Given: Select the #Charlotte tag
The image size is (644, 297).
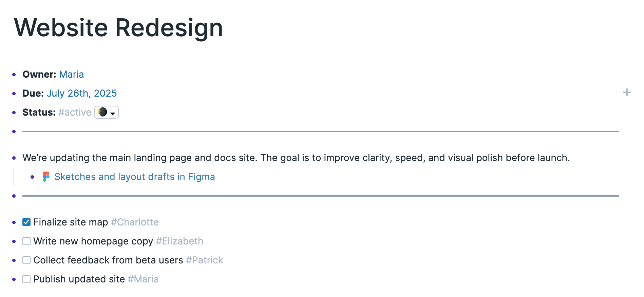Looking at the screenshot, I should [x=135, y=222].
